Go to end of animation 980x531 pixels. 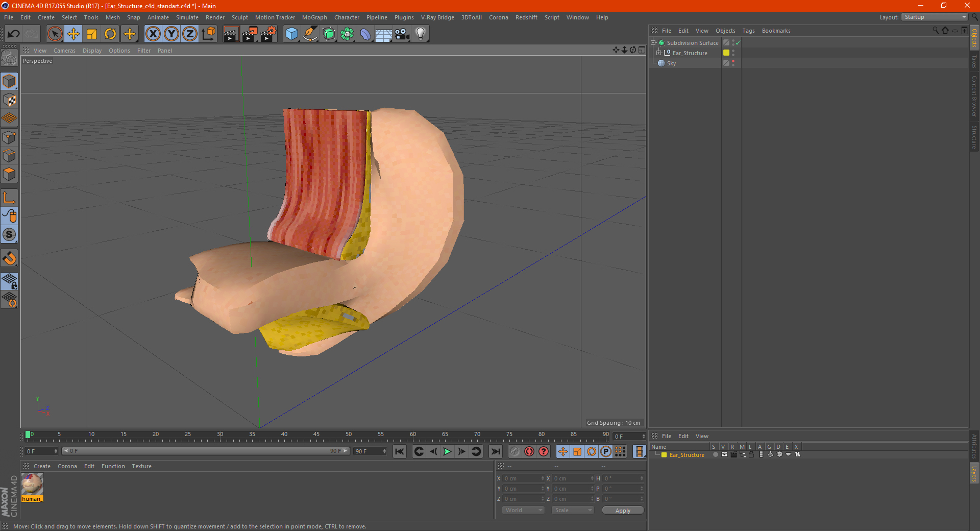[495, 451]
